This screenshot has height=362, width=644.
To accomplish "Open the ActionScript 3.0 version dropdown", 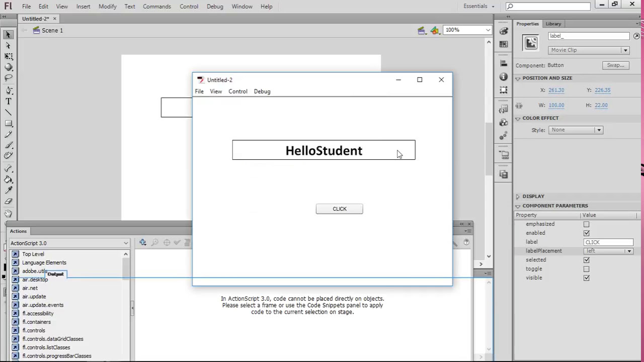I will (x=69, y=243).
